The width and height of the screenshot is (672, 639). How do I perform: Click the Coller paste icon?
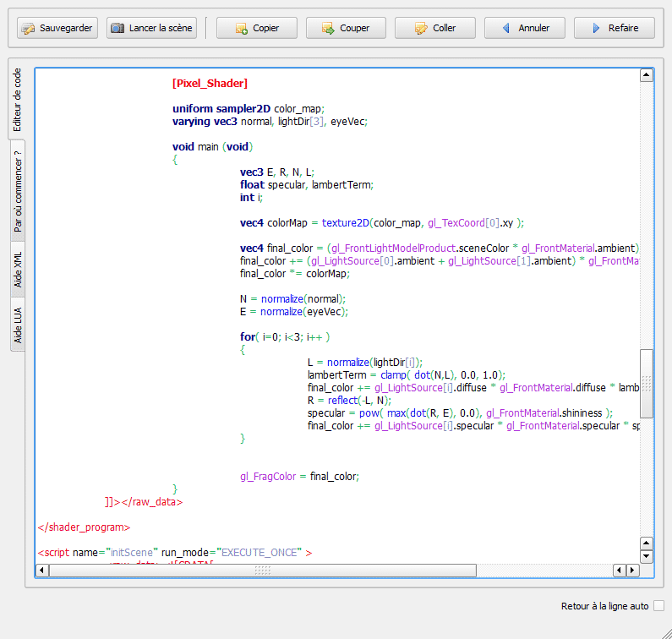pyautogui.click(x=421, y=29)
